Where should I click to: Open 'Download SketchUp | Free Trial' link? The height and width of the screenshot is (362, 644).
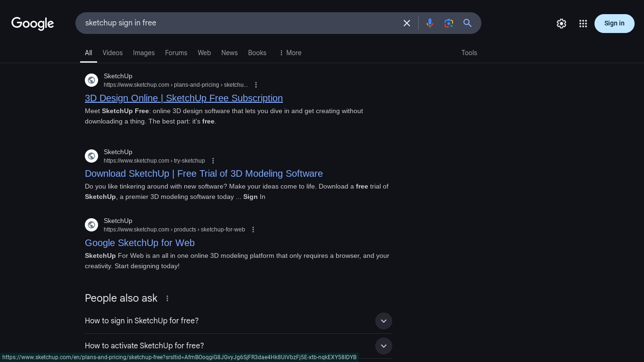pos(204,173)
